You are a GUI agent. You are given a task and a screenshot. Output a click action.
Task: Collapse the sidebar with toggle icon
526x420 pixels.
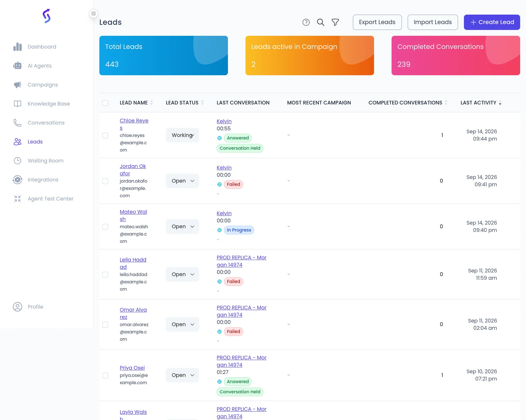coord(94,14)
